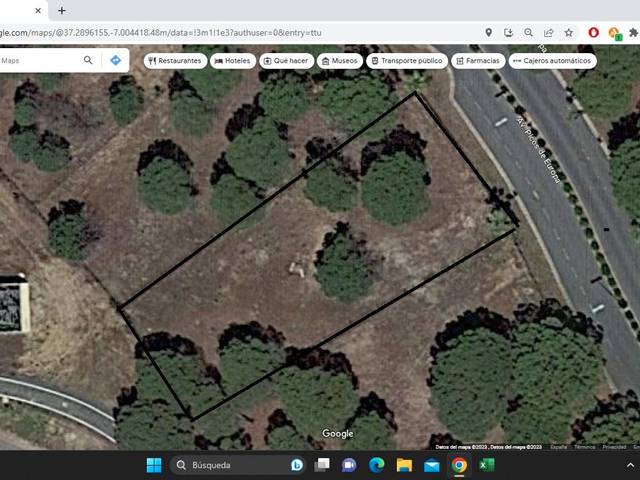Open Microsoft Edge from the taskbar
The height and width of the screenshot is (480, 640).
376,465
